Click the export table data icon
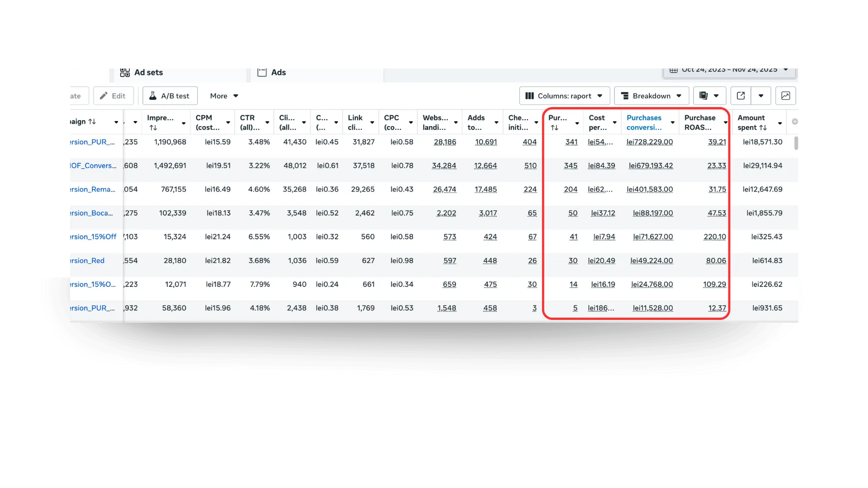This screenshot has width=868, height=488. coord(741,96)
